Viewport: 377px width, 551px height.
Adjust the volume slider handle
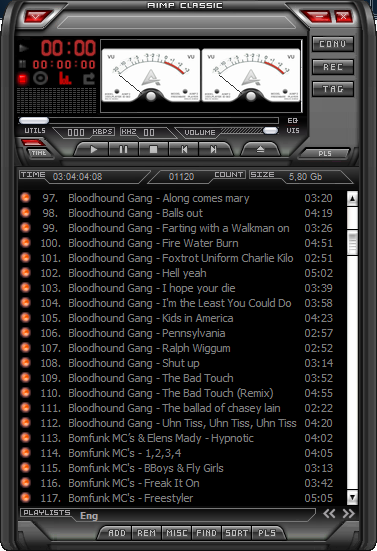(270, 131)
